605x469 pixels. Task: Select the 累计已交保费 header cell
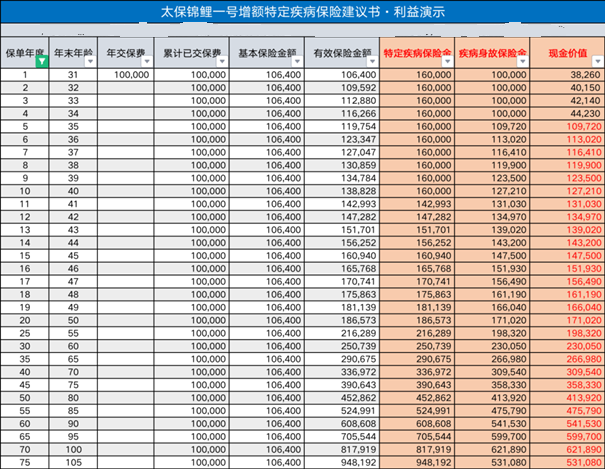(192, 53)
